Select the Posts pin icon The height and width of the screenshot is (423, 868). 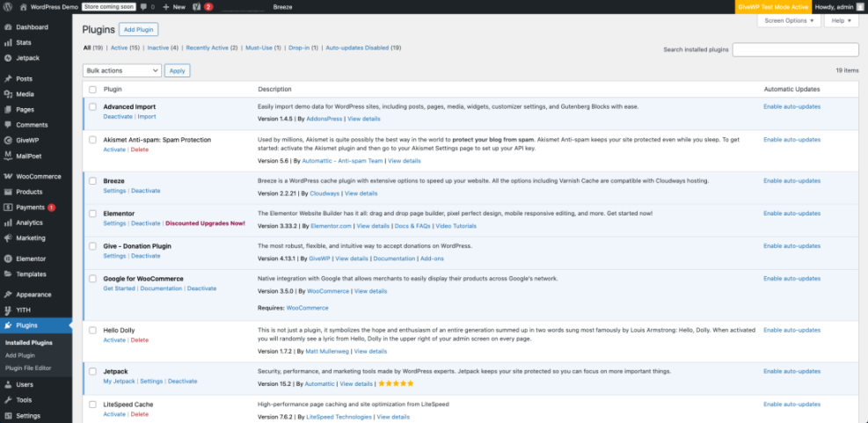click(8, 78)
